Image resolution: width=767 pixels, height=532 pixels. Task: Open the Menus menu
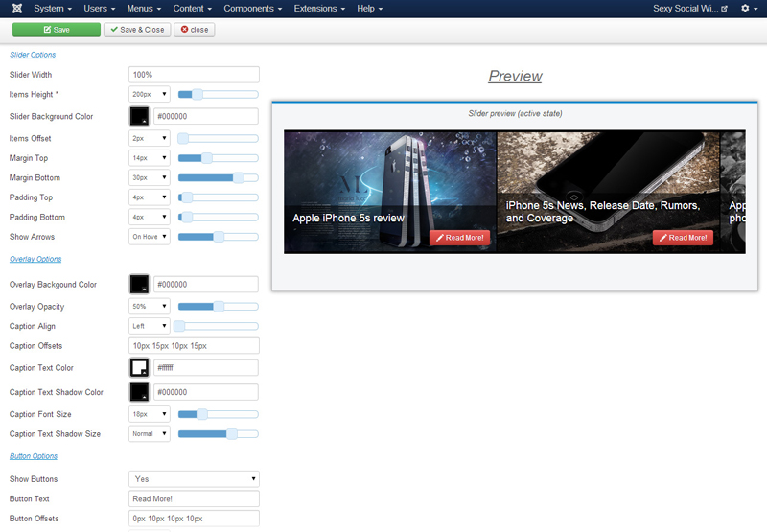145,9
